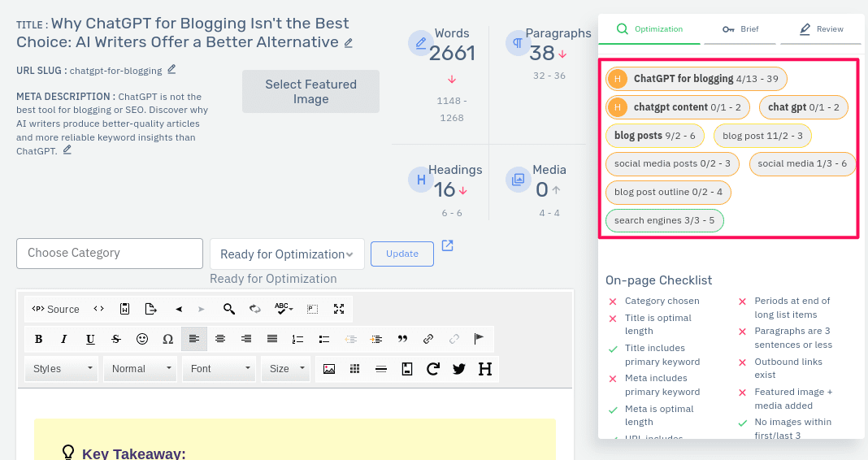868x460 pixels.
Task: Insert a numbered list
Action: pos(297,339)
